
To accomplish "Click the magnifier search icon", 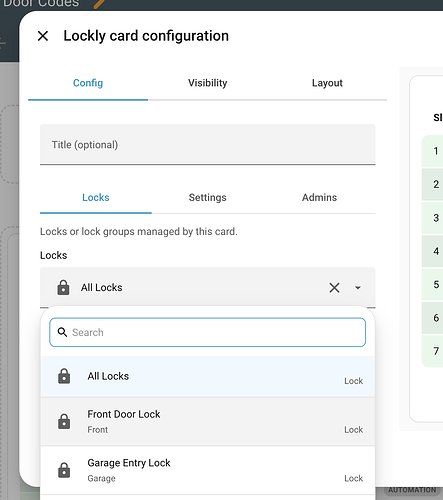I will [62, 332].
